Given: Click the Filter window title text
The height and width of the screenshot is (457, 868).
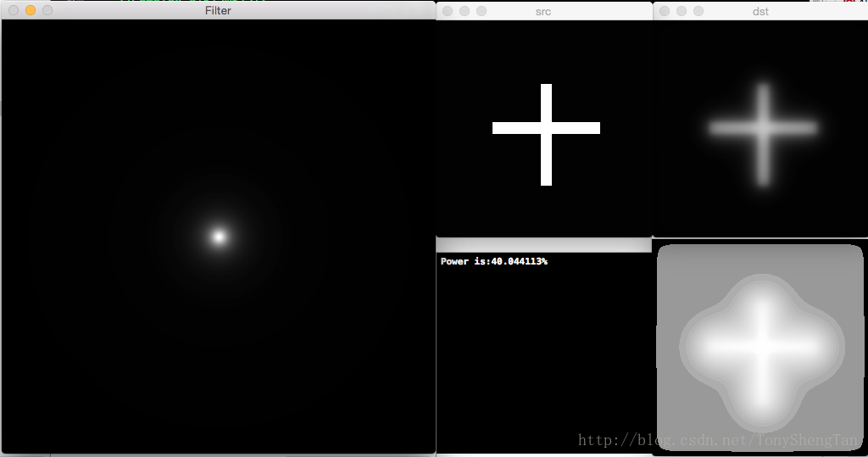Looking at the screenshot, I should pyautogui.click(x=218, y=11).
